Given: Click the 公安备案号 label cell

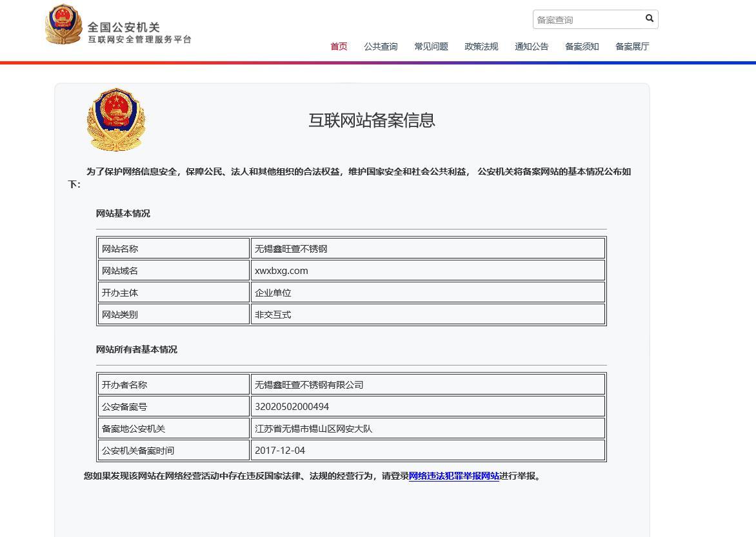Looking at the screenshot, I should pyautogui.click(x=174, y=406).
